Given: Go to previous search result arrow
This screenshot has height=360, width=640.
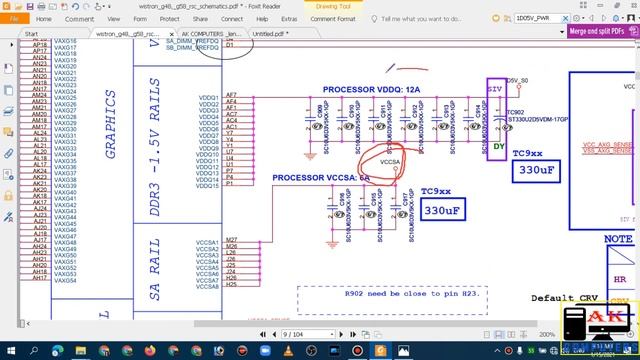Looking at the screenshot, I should 591,18.
